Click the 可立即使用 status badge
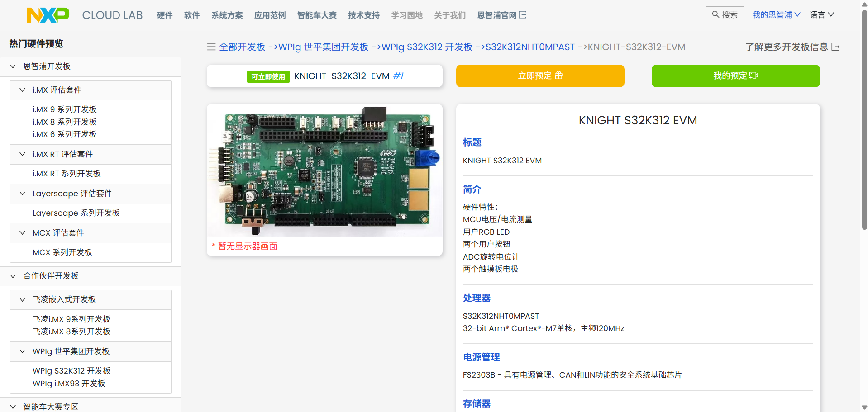The width and height of the screenshot is (868, 412). pyautogui.click(x=268, y=76)
